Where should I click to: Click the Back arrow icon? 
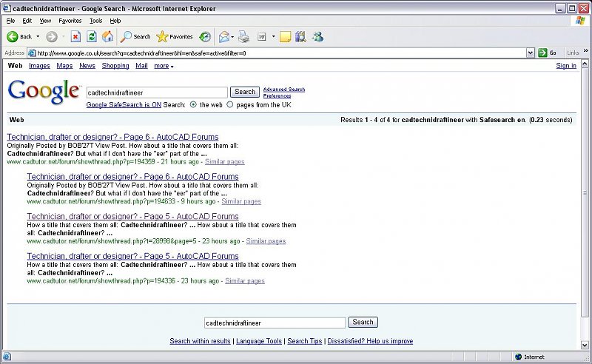tap(13, 36)
